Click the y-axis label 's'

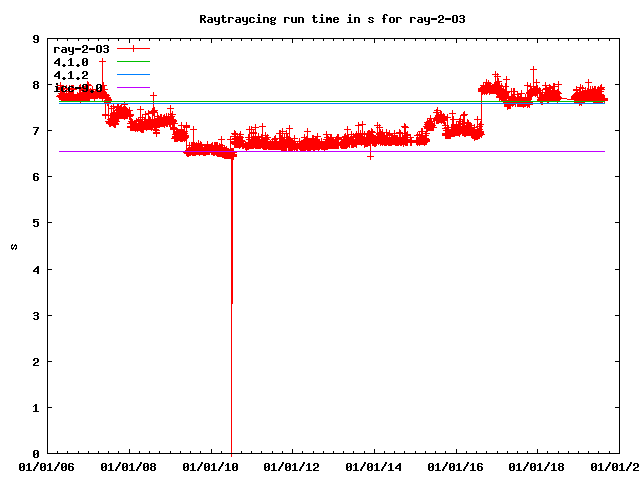click(13, 247)
